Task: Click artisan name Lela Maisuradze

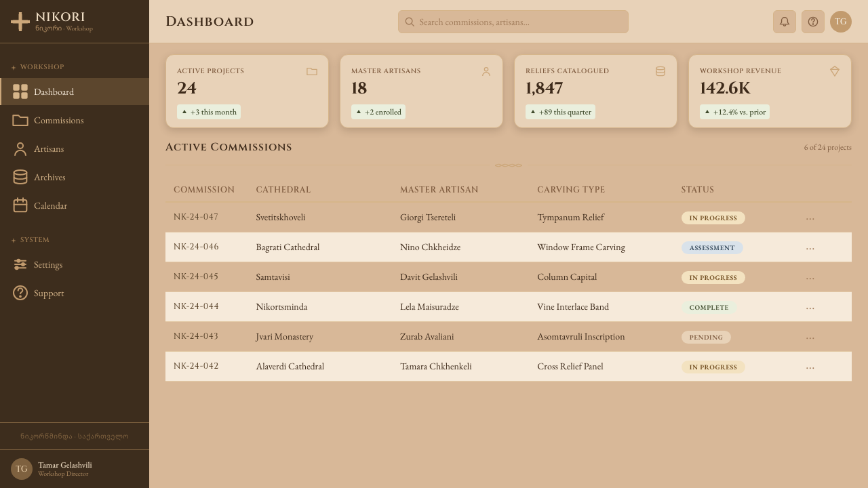Action: 429,307
